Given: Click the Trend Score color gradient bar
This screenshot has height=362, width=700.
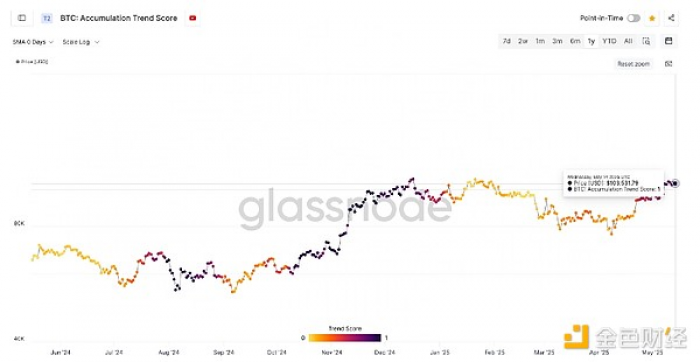Looking at the screenshot, I should (345, 338).
